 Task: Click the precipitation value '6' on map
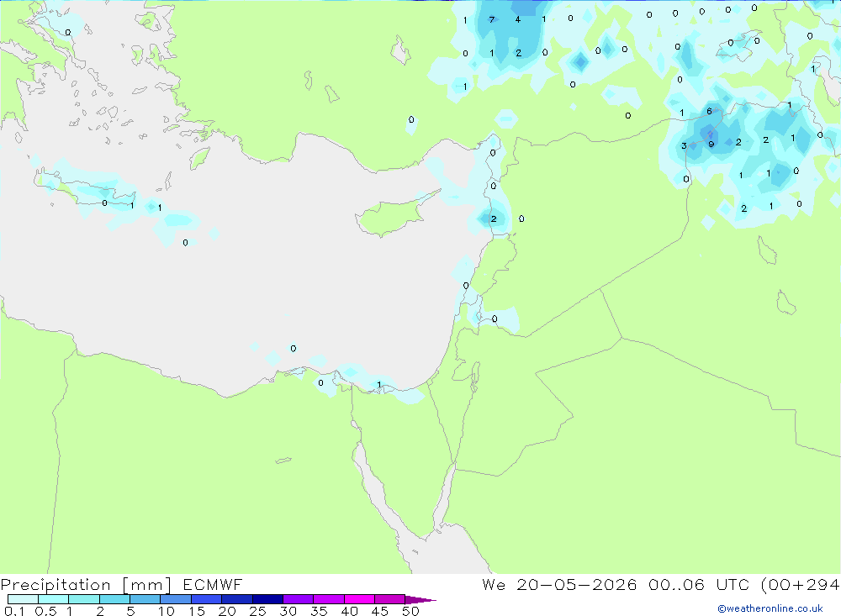pyautogui.click(x=709, y=112)
